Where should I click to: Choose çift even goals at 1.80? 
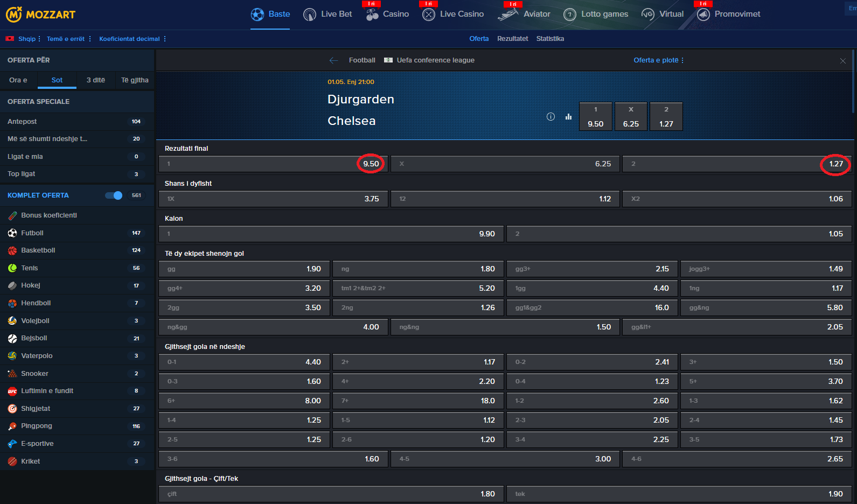pyautogui.click(x=331, y=494)
